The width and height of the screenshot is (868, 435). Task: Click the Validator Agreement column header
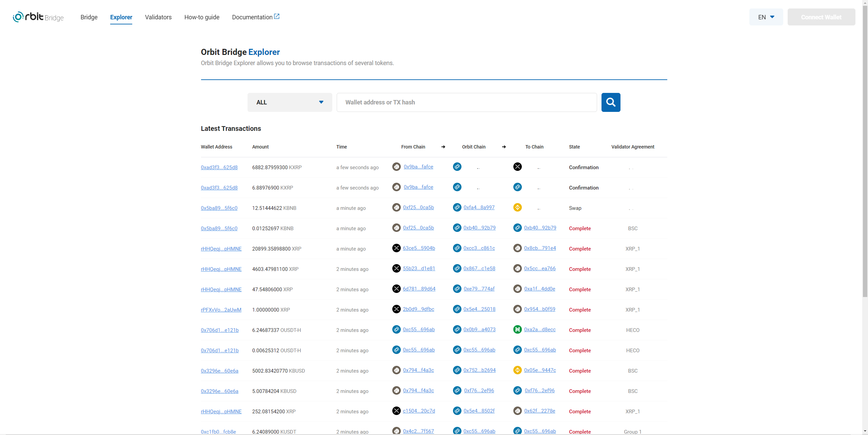tap(633, 147)
